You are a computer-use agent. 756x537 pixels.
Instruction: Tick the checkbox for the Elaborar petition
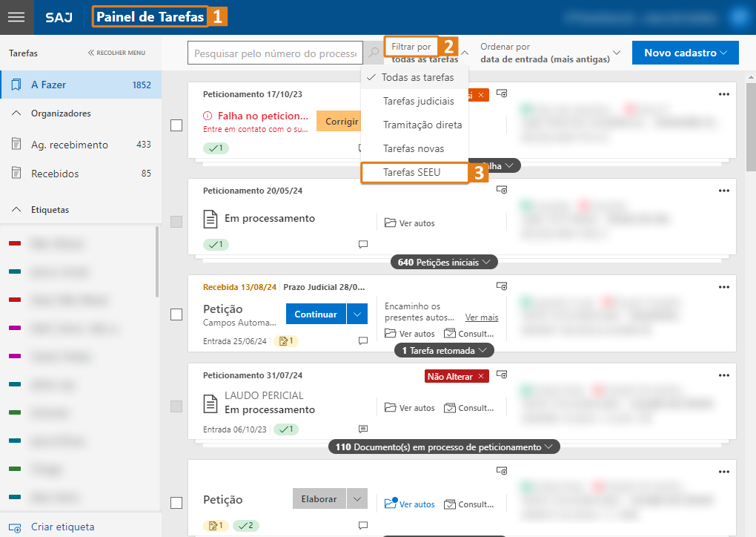[x=176, y=503]
